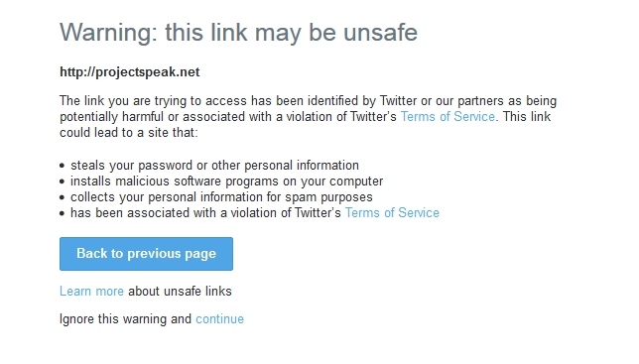This screenshot has width=639, height=364.
Task: Click the bullet dot before 'installs malicious software'
Action: 62,182
